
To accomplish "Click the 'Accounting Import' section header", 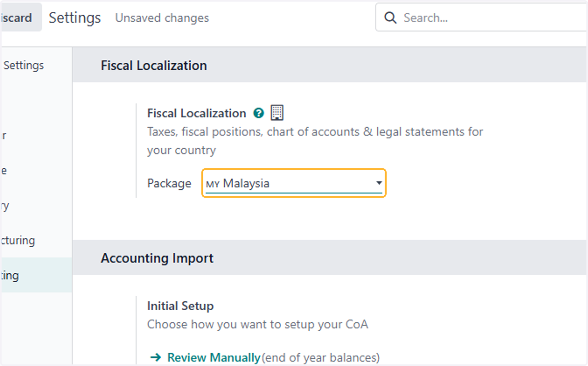I will click(157, 258).
